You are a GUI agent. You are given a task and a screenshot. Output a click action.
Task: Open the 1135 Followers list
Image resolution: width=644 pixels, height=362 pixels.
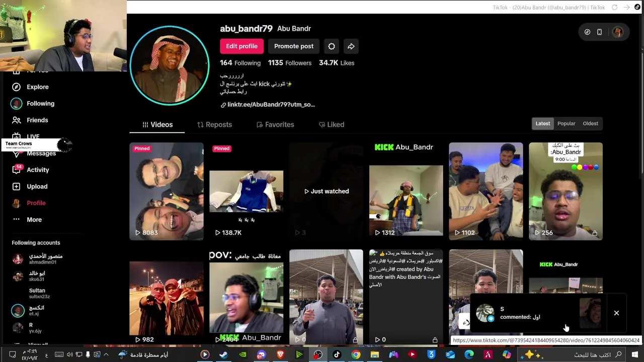pyautogui.click(x=290, y=63)
